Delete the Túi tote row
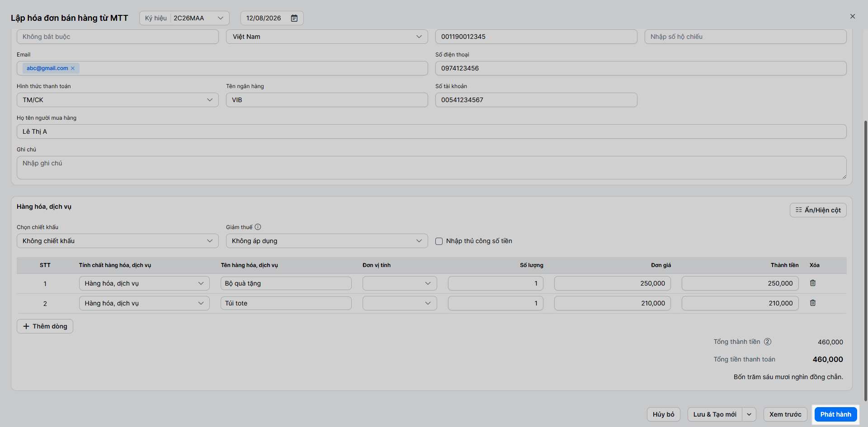The height and width of the screenshot is (427, 868). point(813,303)
